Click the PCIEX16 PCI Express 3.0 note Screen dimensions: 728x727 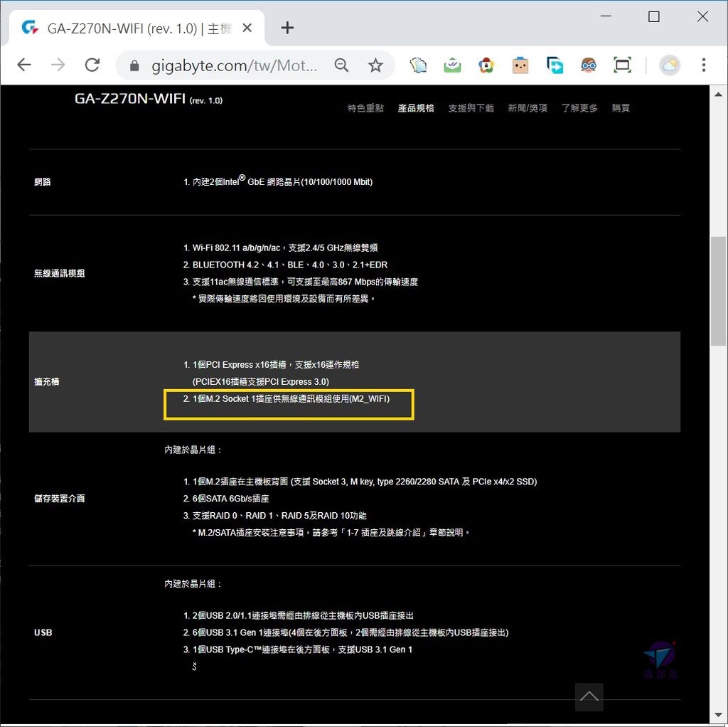pyautogui.click(x=260, y=381)
